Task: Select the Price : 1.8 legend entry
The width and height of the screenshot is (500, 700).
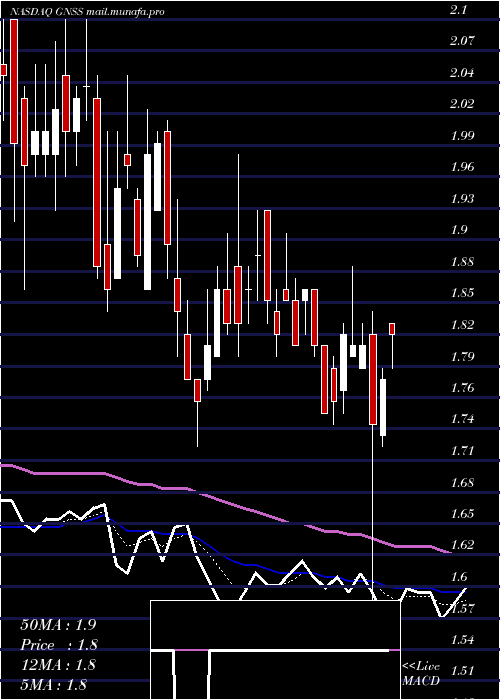Action: pos(59,645)
